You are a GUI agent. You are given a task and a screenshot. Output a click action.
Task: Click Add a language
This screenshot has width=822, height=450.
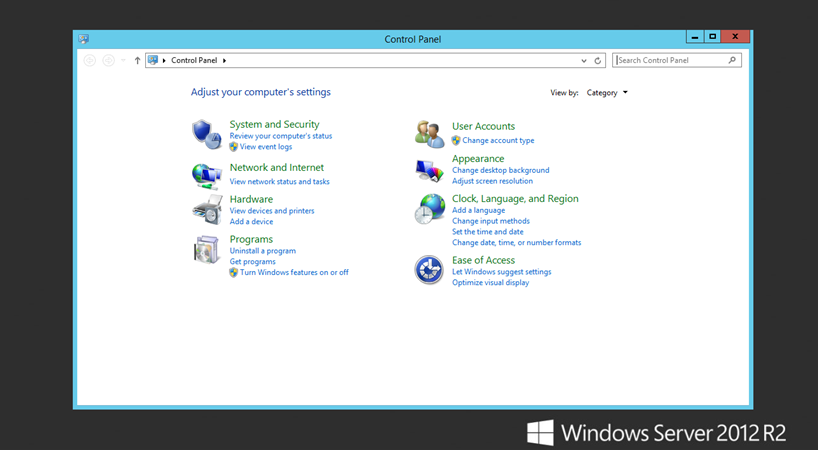click(x=479, y=210)
